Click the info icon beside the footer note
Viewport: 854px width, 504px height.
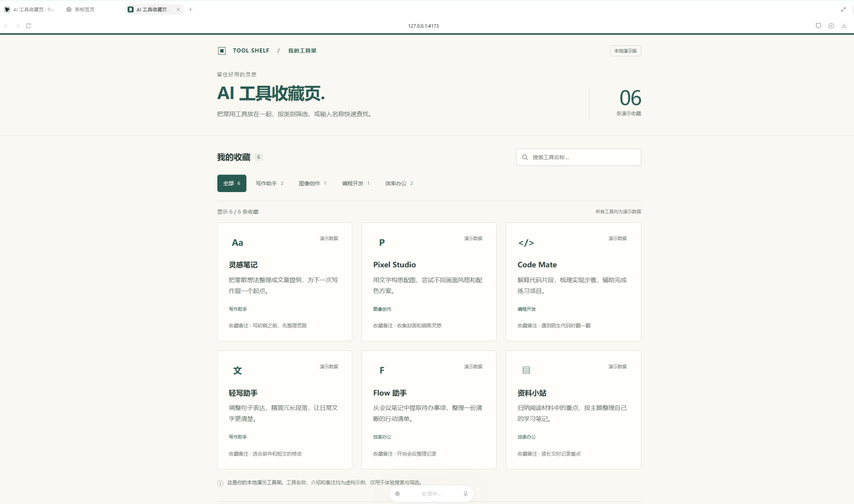pos(220,483)
